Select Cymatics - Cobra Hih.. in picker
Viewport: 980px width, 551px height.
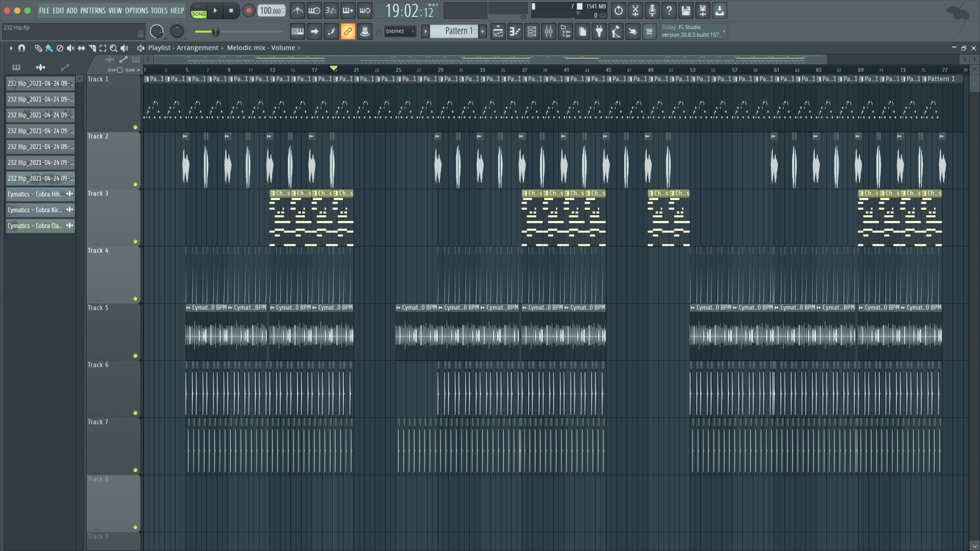click(x=40, y=194)
